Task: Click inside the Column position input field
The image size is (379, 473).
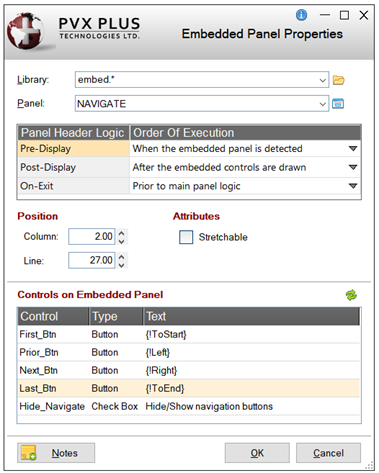Action: (92, 236)
